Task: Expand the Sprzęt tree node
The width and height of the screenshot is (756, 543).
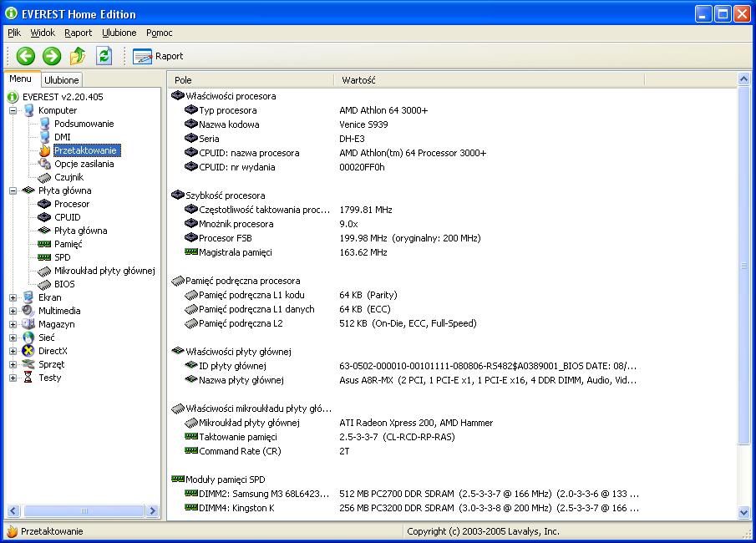Action: coord(13,364)
